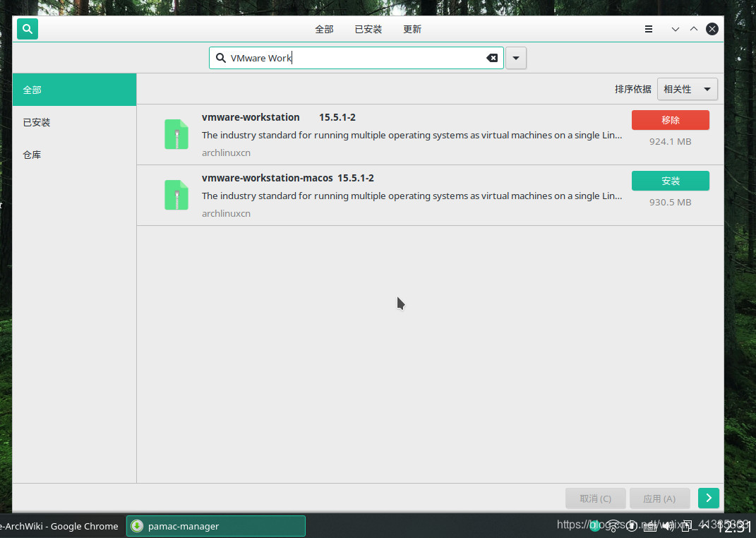
Task: Click 移除 button for vmware-workstation
Action: tap(670, 120)
